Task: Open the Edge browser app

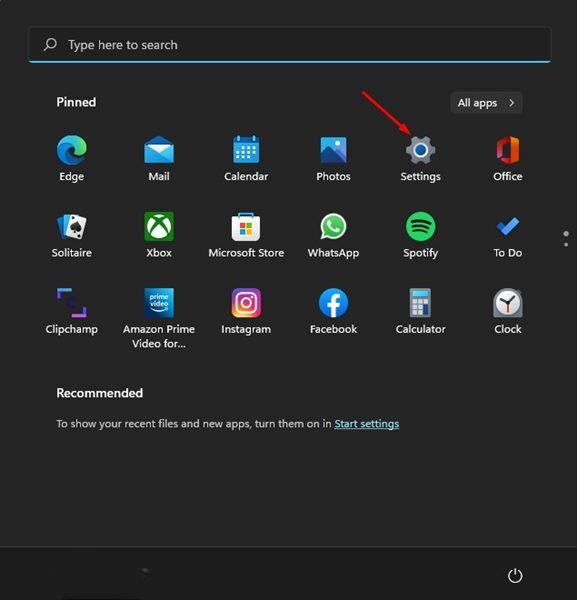Action: [72, 158]
